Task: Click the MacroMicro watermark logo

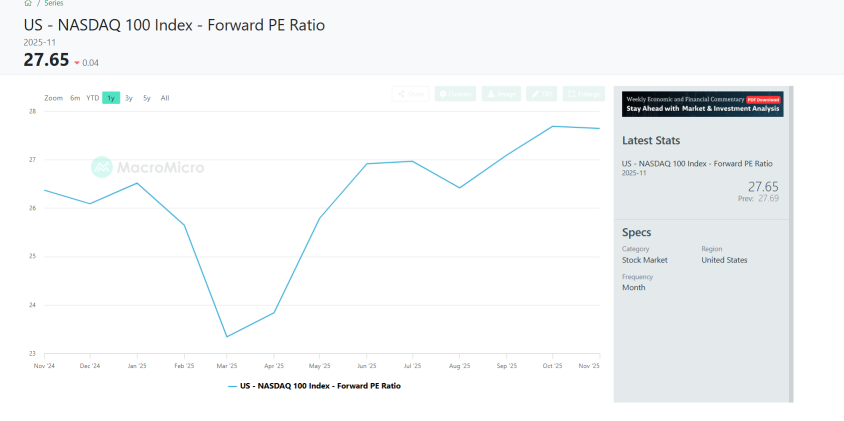Action: click(147, 167)
